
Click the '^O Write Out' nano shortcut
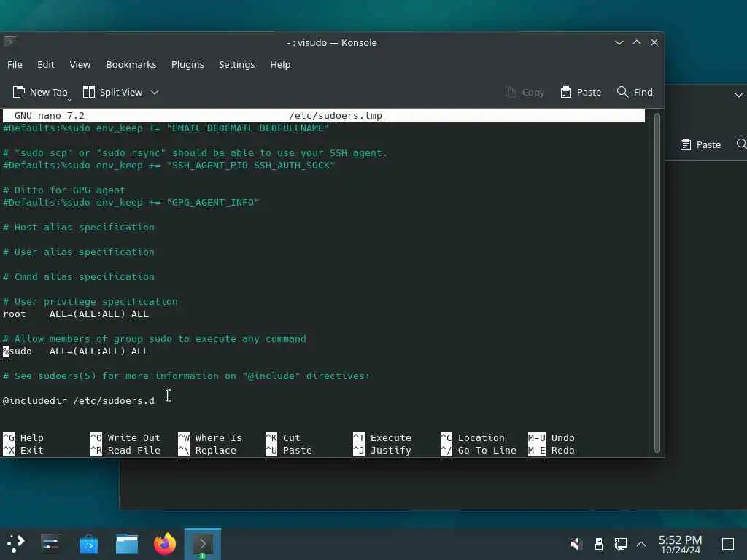pyautogui.click(x=125, y=438)
